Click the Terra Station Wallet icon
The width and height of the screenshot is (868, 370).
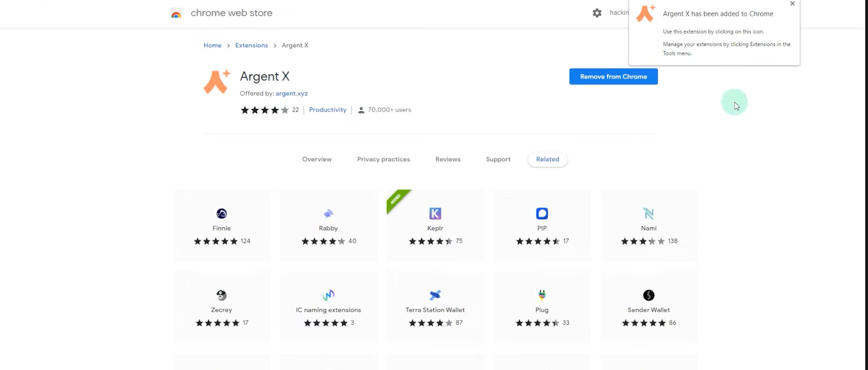pos(435,295)
